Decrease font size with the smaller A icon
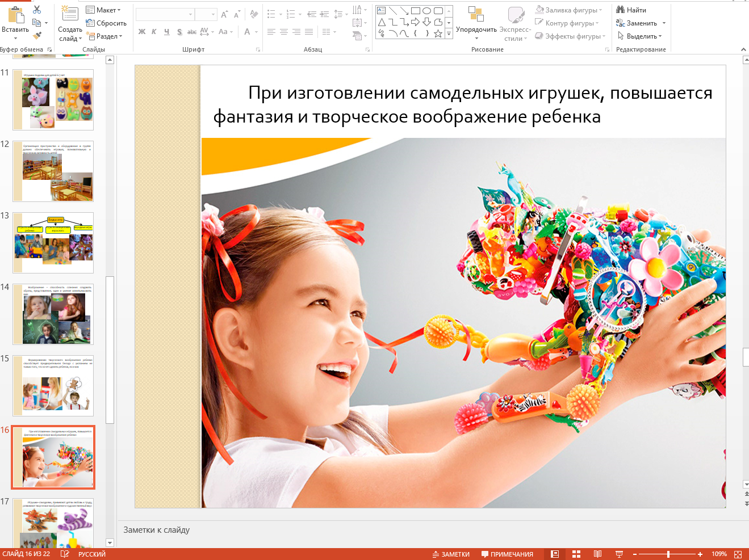The width and height of the screenshot is (749, 560). pos(237,14)
